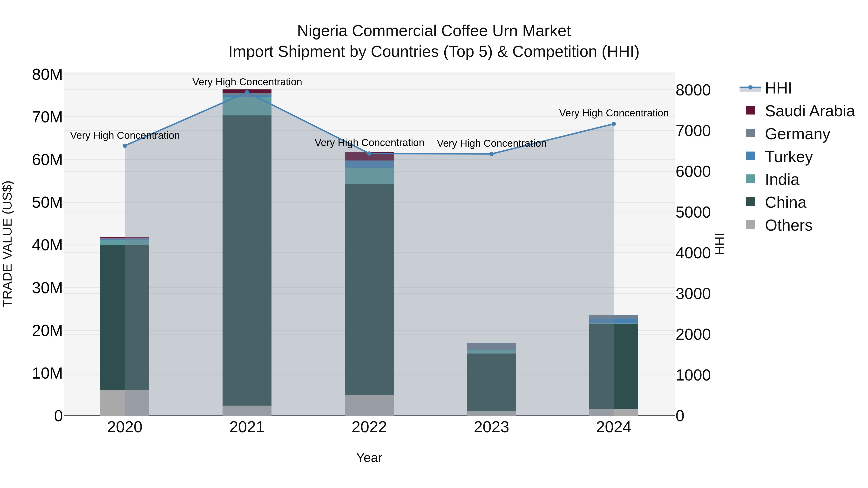
Task: Click the Others segment of the 2020 bar
Action: [125, 403]
